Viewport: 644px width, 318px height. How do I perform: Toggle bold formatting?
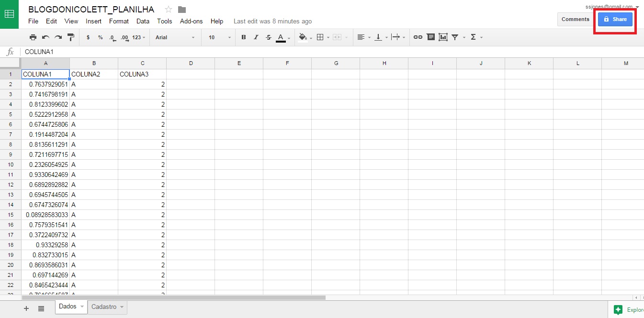(x=244, y=37)
